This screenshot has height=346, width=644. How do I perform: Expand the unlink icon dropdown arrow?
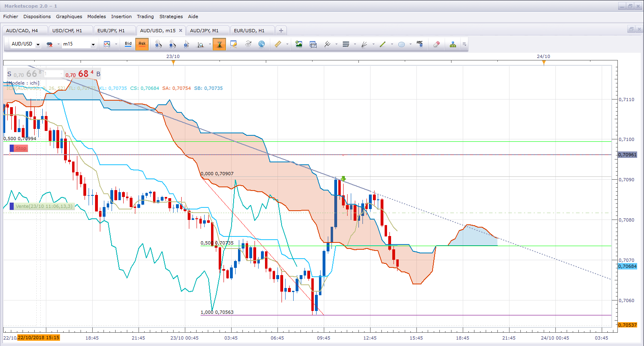(x=58, y=44)
